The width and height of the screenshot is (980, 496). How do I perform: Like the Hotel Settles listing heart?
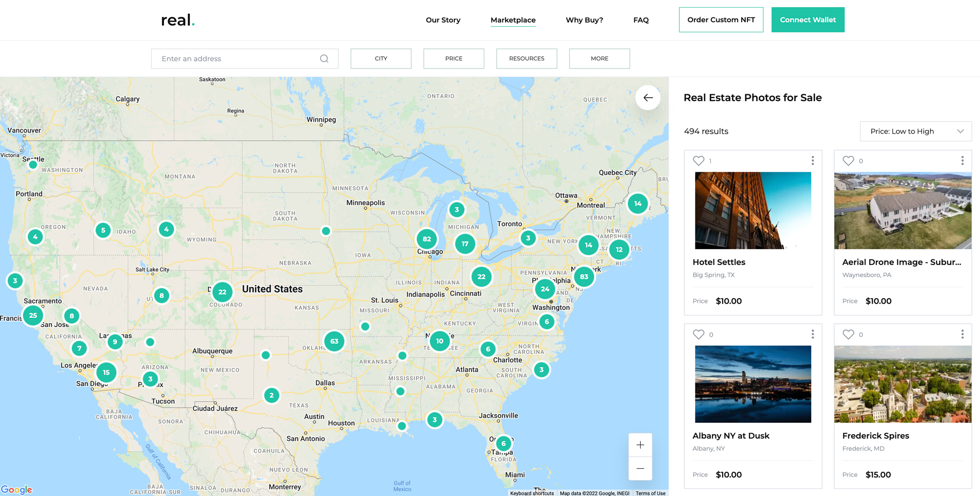point(698,161)
